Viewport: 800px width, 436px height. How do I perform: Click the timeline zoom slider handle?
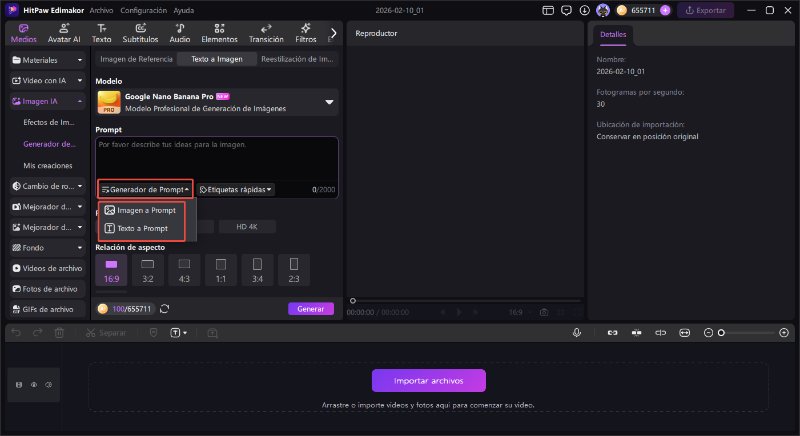(x=721, y=333)
